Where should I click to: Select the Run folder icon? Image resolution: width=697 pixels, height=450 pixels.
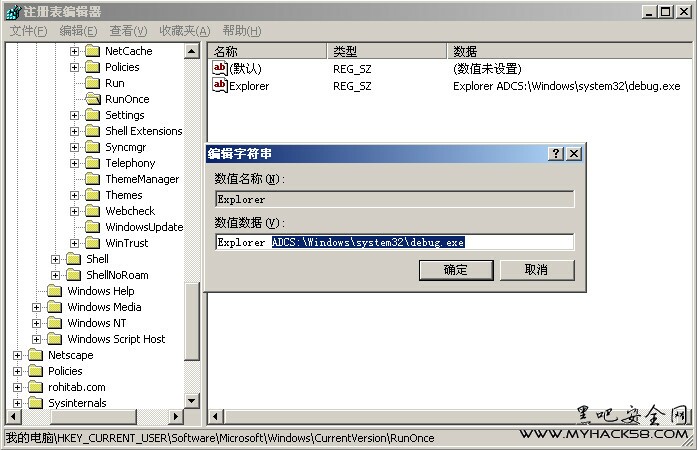(92, 83)
